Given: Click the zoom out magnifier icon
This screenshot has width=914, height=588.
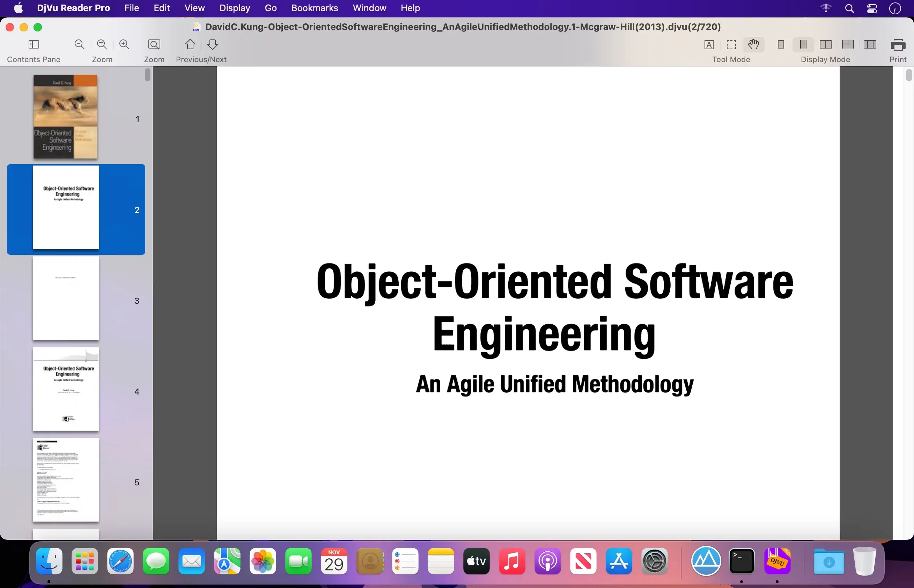Looking at the screenshot, I should pyautogui.click(x=79, y=45).
